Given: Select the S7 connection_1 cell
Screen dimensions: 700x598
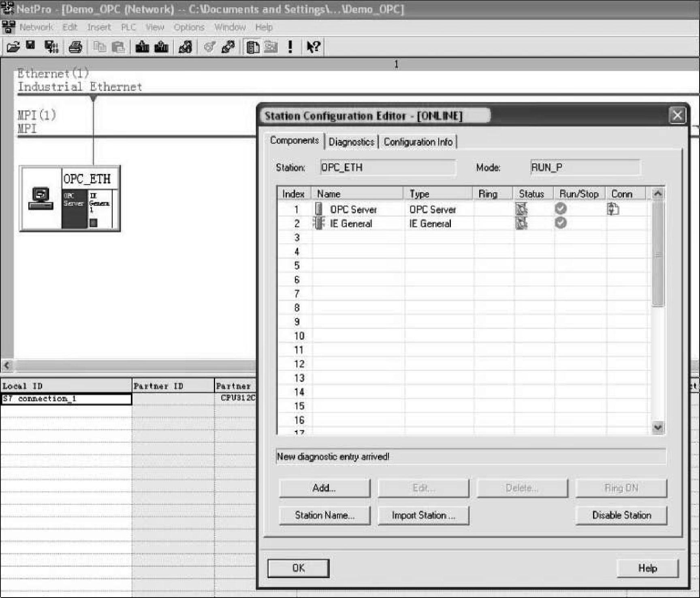Looking at the screenshot, I should [x=66, y=399].
